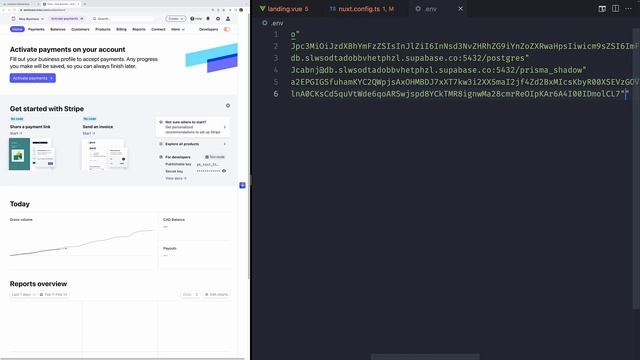Click the Vue icon on the landing.vue tab
The image size is (640, 360).
[262, 9]
